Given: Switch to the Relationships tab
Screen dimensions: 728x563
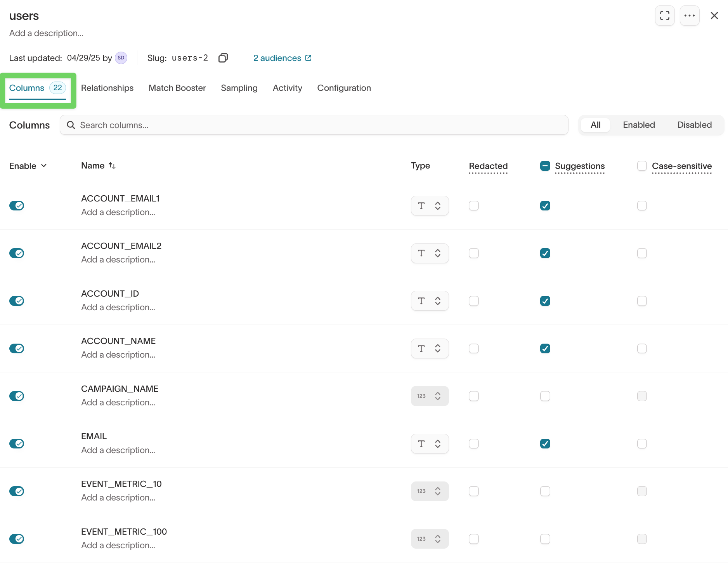Looking at the screenshot, I should [x=107, y=88].
